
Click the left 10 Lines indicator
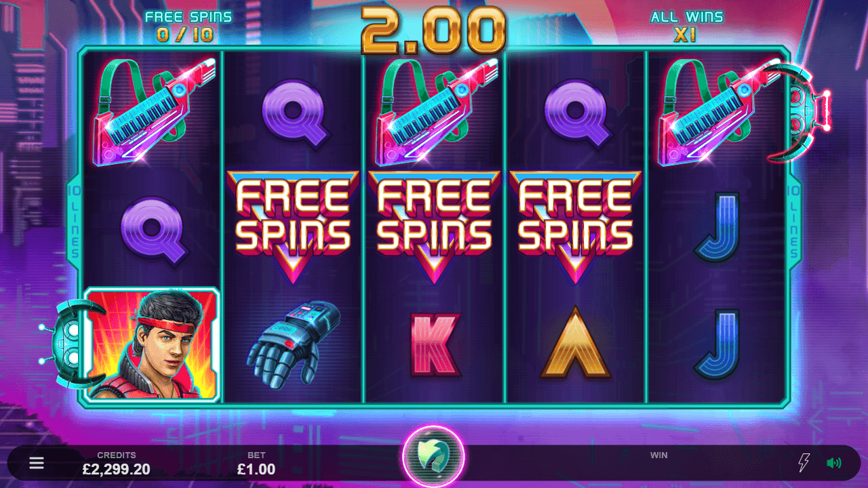click(x=74, y=222)
